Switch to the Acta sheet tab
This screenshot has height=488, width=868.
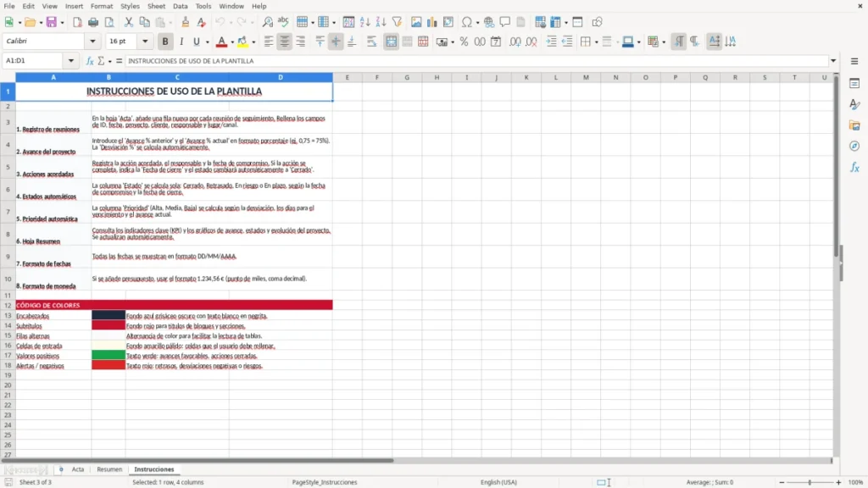78,469
